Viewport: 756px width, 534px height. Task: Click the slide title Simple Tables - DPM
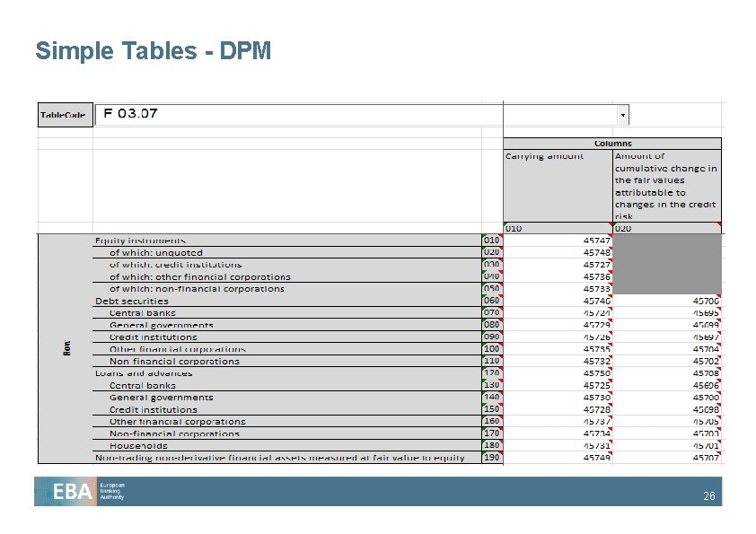point(153,51)
